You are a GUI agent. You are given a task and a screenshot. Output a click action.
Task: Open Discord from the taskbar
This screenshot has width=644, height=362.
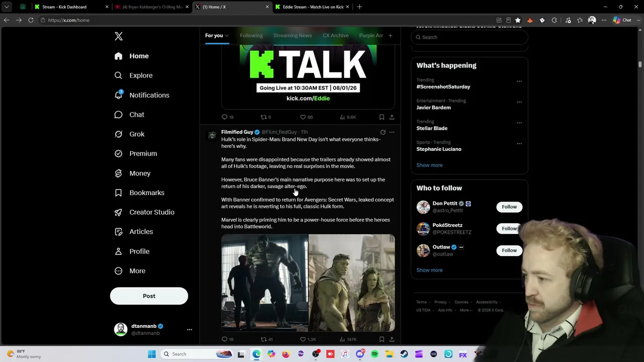click(x=360, y=354)
